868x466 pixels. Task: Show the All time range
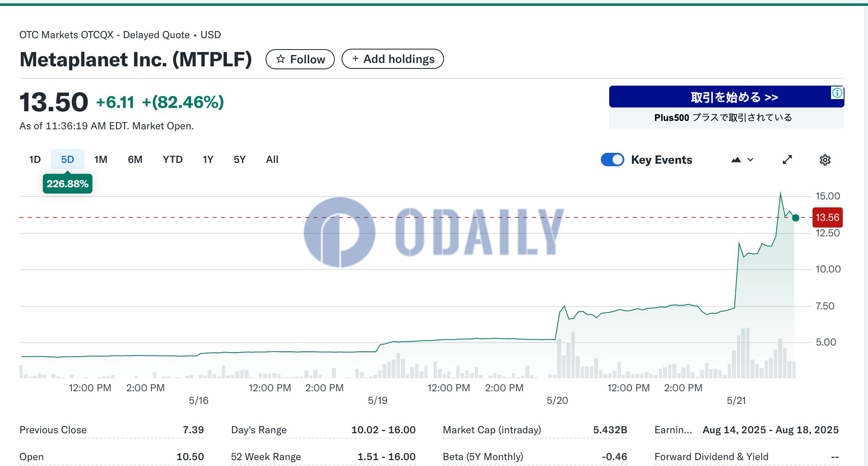[x=272, y=160]
